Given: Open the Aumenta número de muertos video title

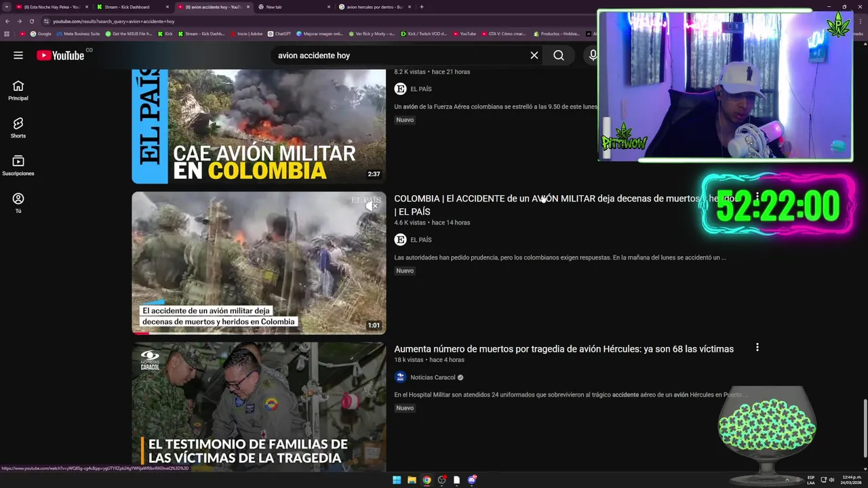Looking at the screenshot, I should (564, 349).
